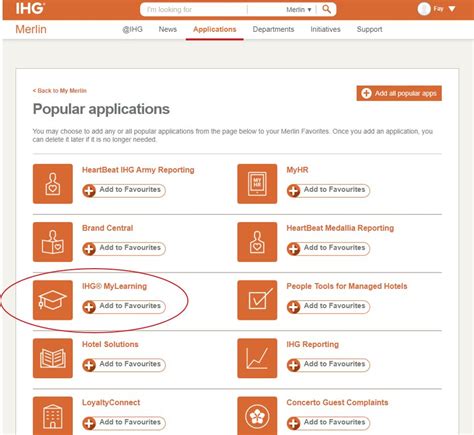The width and height of the screenshot is (474, 435).
Task: Open People Tools for Managed Hotels link
Action: coord(347,286)
